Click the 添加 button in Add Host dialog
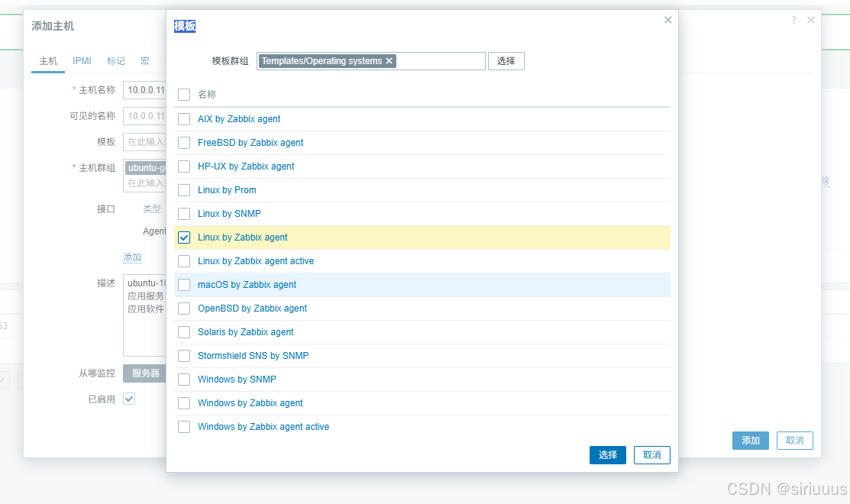Viewport: 850px width, 504px height. click(750, 441)
